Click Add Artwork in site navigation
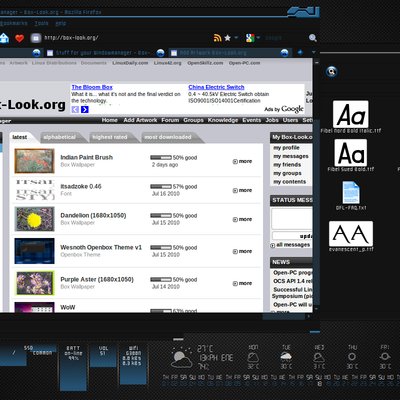The image size is (400, 400). (x=140, y=120)
